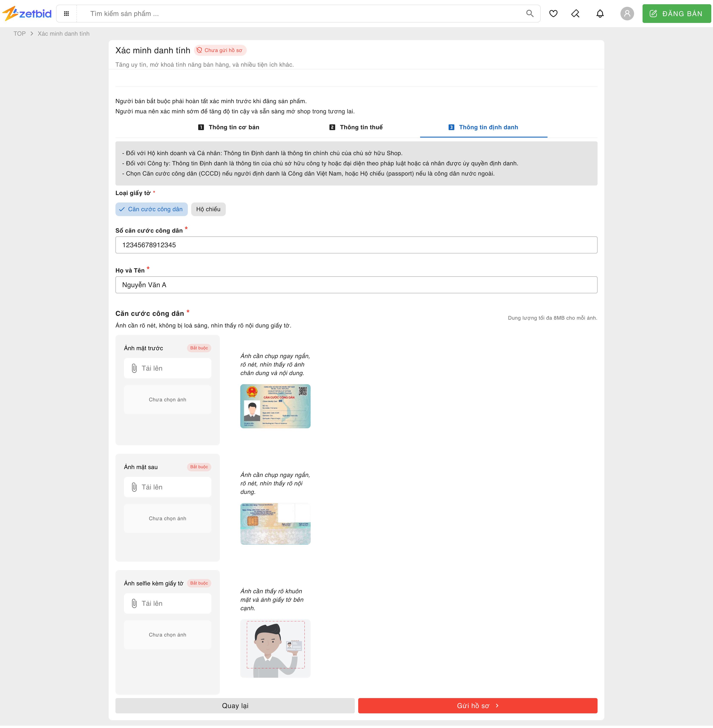Click the back ID card sample image

tap(275, 524)
